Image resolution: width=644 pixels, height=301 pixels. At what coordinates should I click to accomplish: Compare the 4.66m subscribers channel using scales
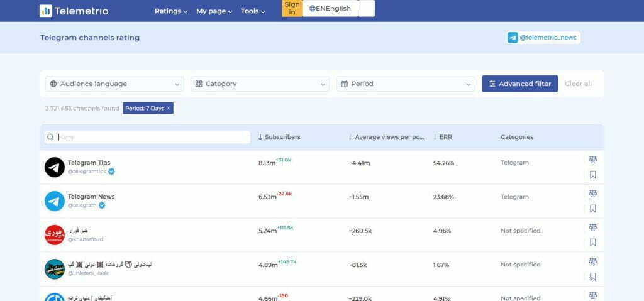point(592,295)
